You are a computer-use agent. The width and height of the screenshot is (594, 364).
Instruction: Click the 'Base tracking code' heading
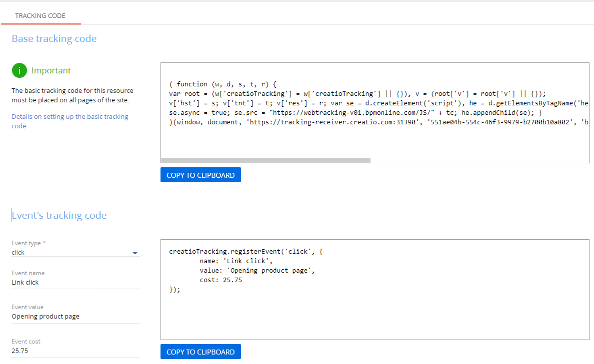[54, 38]
